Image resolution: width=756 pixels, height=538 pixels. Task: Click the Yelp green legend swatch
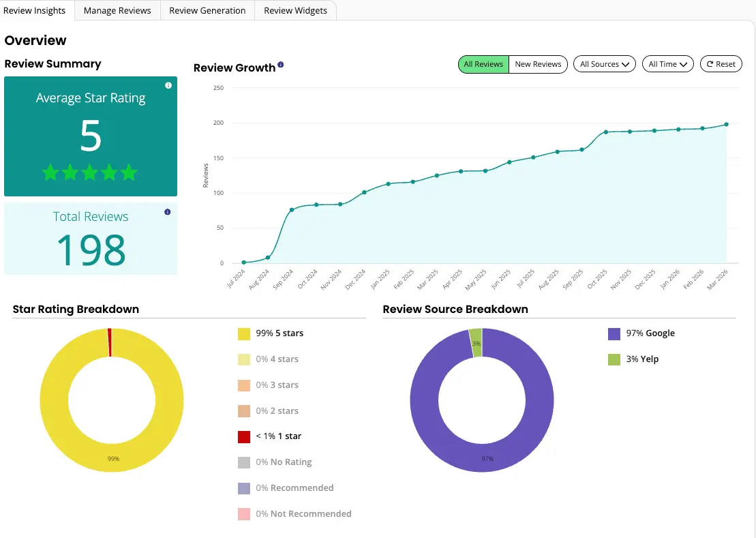(614, 359)
